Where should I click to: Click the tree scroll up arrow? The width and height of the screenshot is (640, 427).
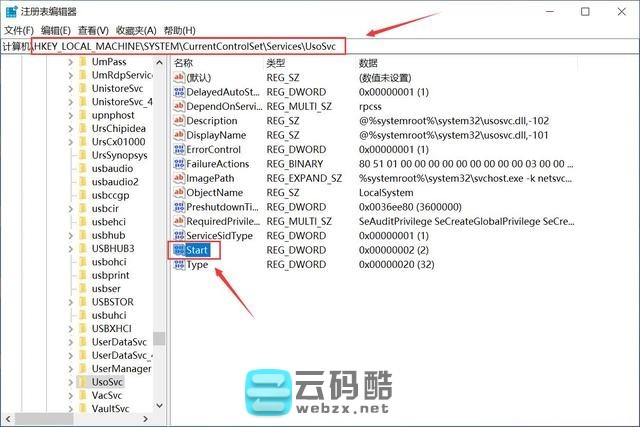[x=159, y=62]
